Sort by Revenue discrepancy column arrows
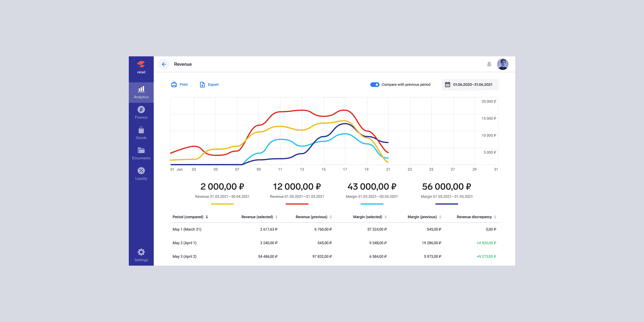 tap(495, 217)
